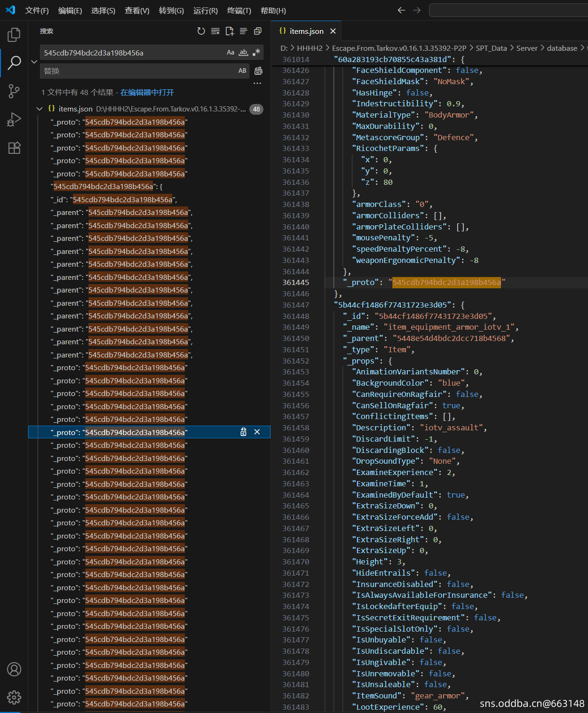Open the Source Control view
Image resolution: width=588 pixels, height=713 pixels.
[x=14, y=91]
